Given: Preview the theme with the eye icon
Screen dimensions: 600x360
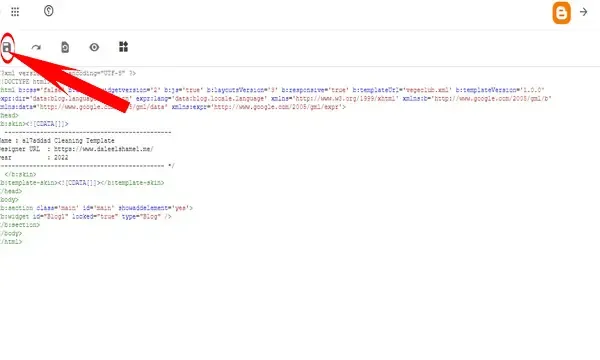Looking at the screenshot, I should click(x=94, y=47).
